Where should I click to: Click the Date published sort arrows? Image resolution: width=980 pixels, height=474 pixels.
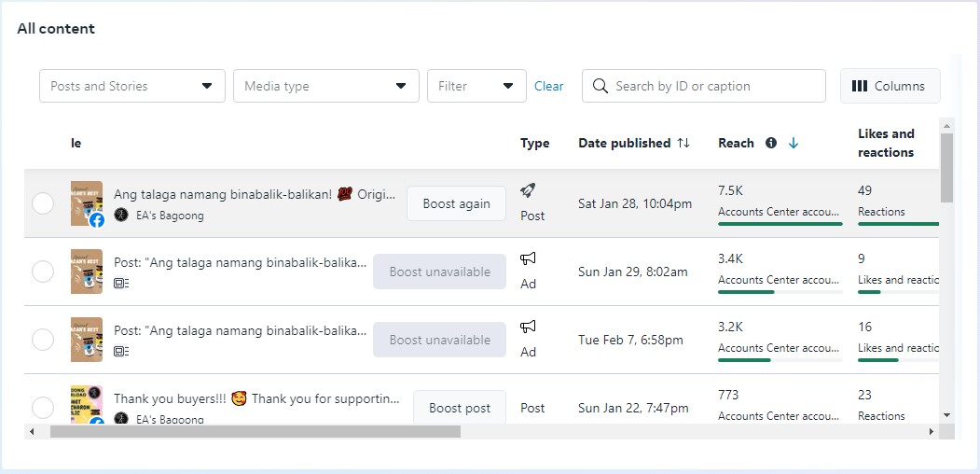click(x=683, y=143)
